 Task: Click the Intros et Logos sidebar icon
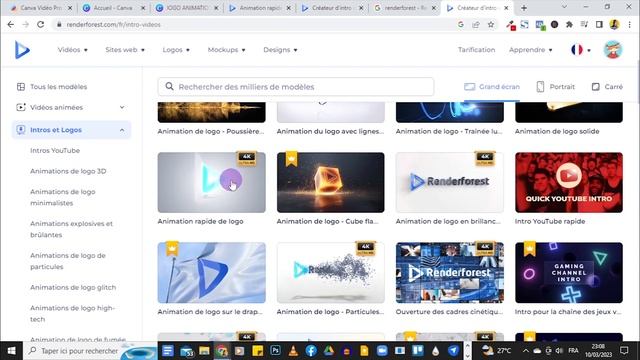21,130
